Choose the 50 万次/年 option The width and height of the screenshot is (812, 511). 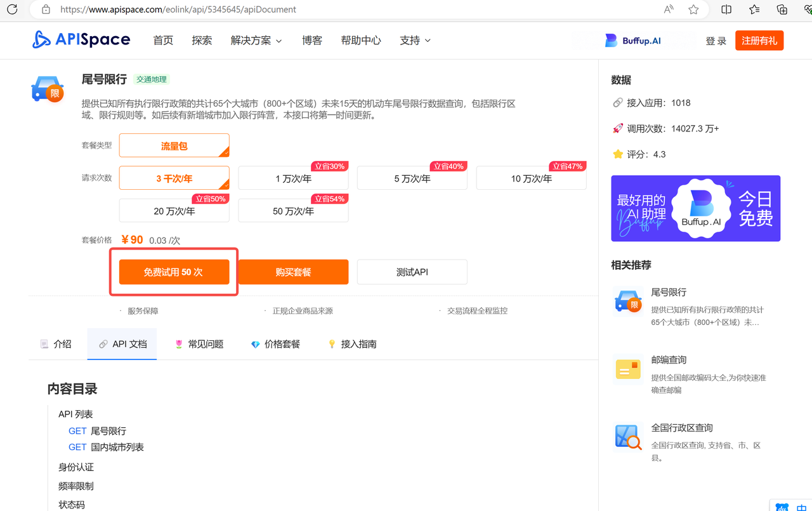pyautogui.click(x=293, y=211)
